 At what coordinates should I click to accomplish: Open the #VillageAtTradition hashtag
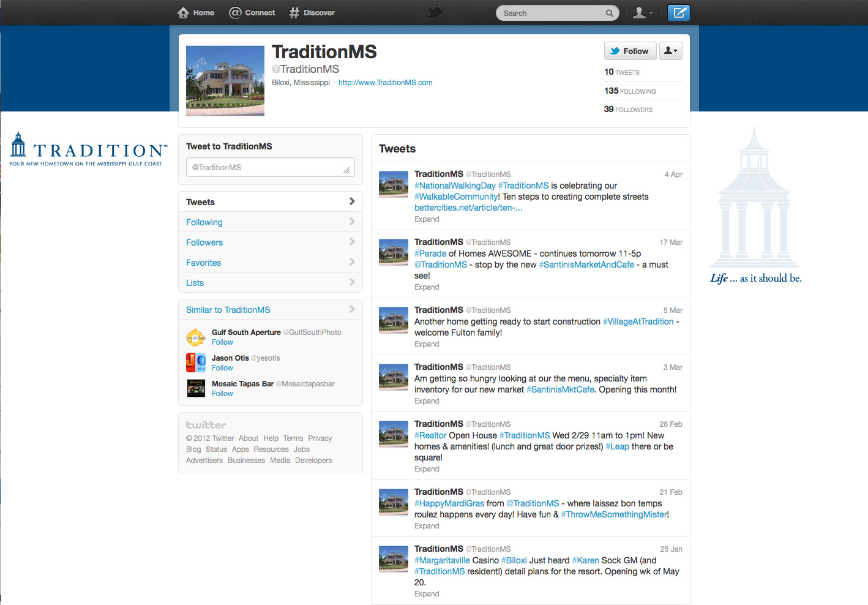[638, 321]
